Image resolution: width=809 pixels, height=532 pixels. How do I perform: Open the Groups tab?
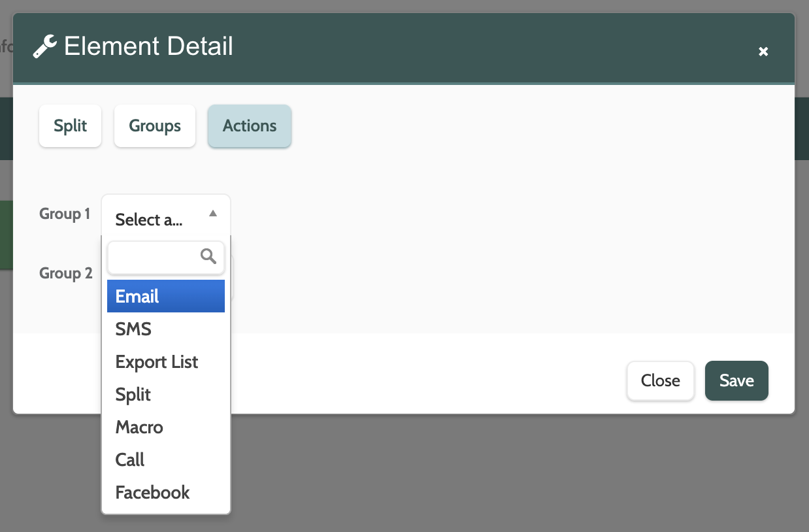[155, 125]
